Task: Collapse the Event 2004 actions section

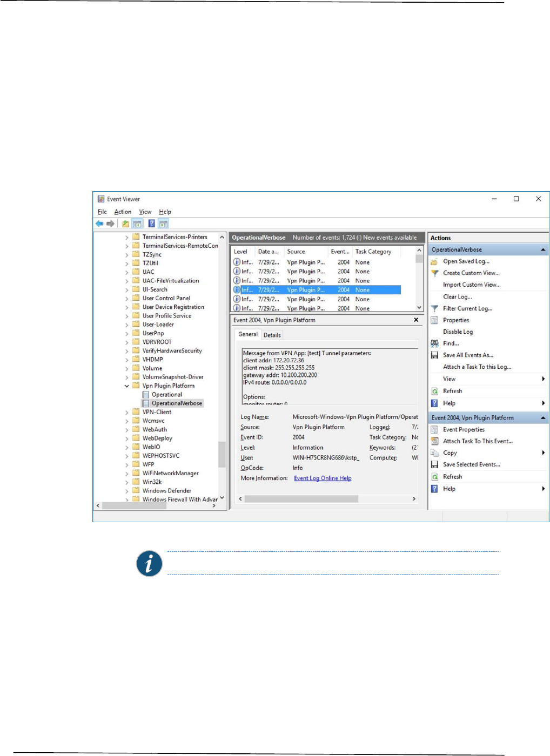Action: 543,418
